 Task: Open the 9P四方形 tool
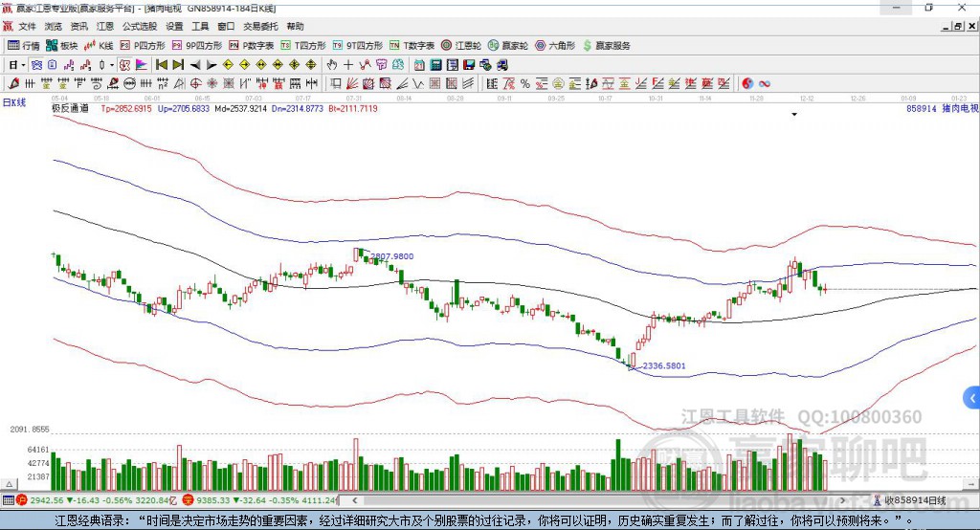(x=197, y=46)
